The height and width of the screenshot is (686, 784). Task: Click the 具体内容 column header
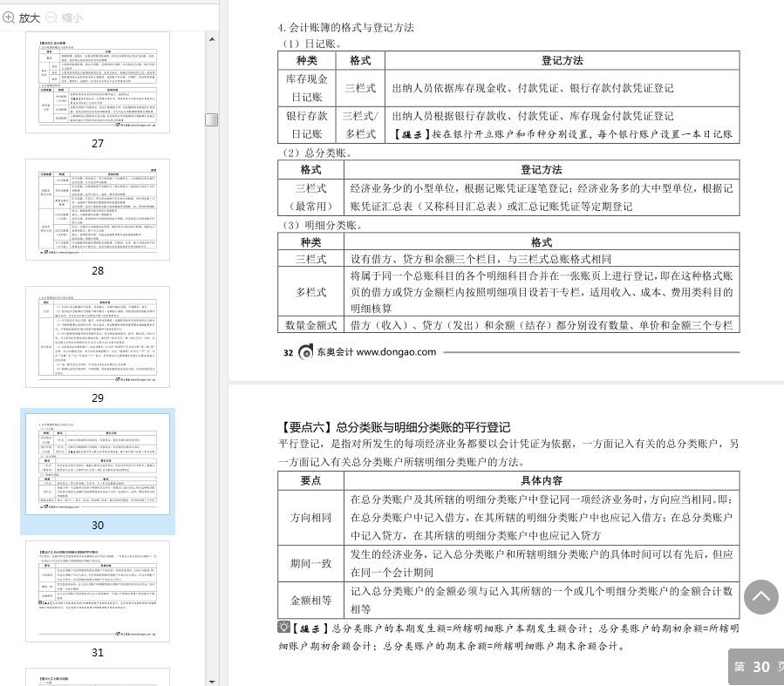542,480
